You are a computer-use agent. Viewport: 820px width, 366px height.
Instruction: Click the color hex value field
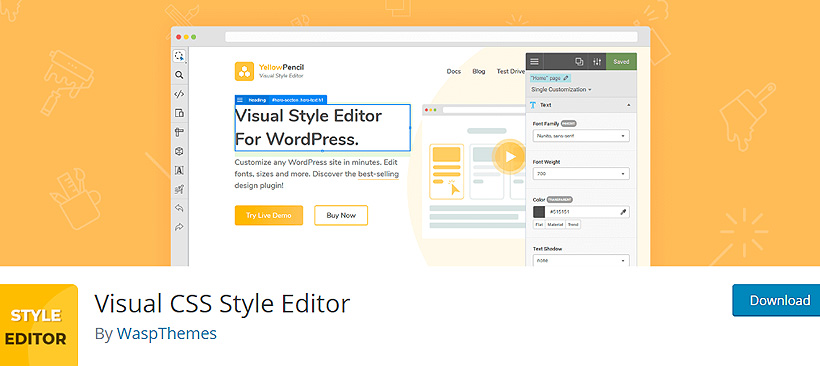tap(582, 212)
